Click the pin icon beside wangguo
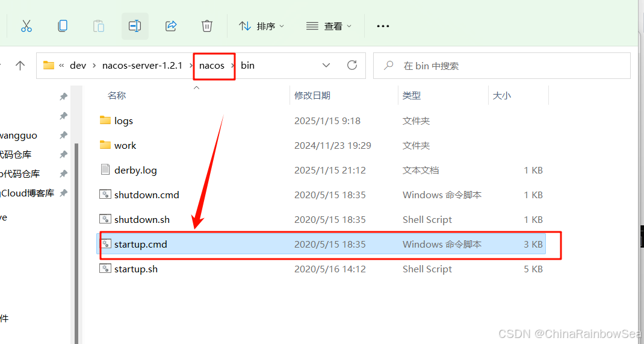Screen dimensions: 644x344 (x=63, y=135)
